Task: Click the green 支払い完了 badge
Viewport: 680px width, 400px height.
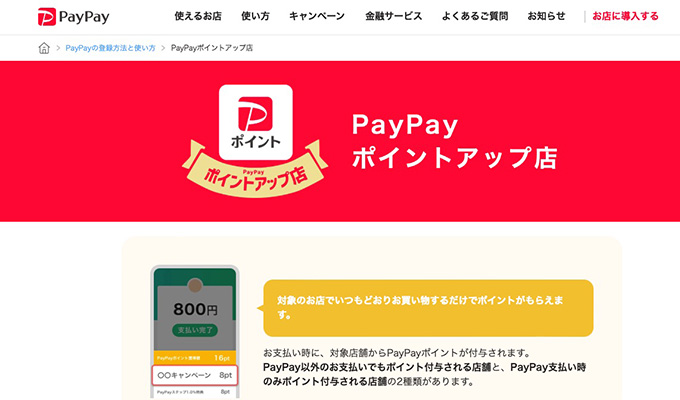Action: [195, 330]
